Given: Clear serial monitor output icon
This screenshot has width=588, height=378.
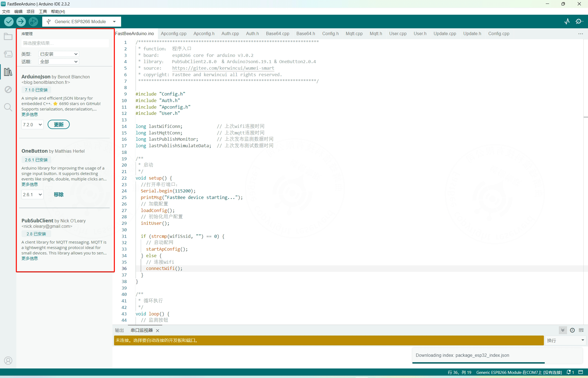Looking at the screenshot, I should click(x=581, y=330).
